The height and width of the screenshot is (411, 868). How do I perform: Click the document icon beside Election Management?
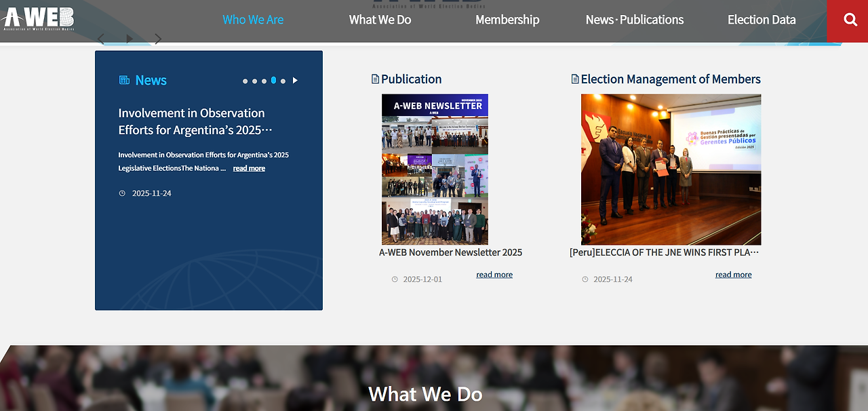575,79
